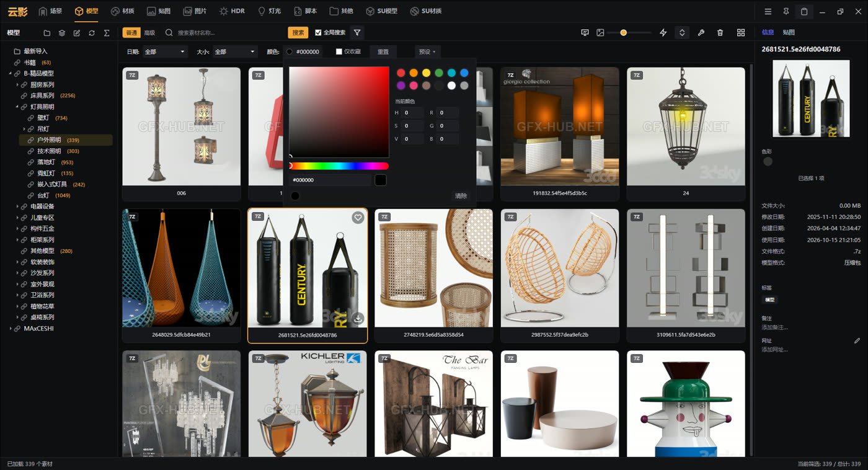The image size is (868, 470).
Task: Click the refresh icon in 模型 panel
Action: 92,33
